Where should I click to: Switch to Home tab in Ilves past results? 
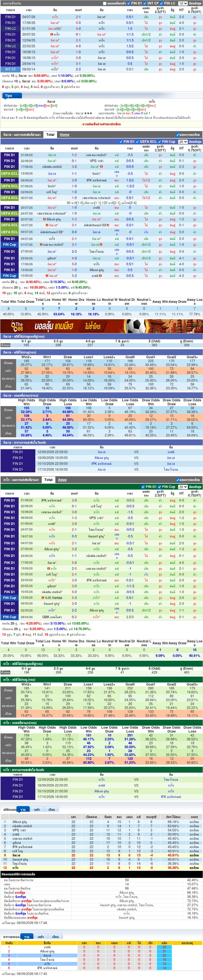coord(65,135)
